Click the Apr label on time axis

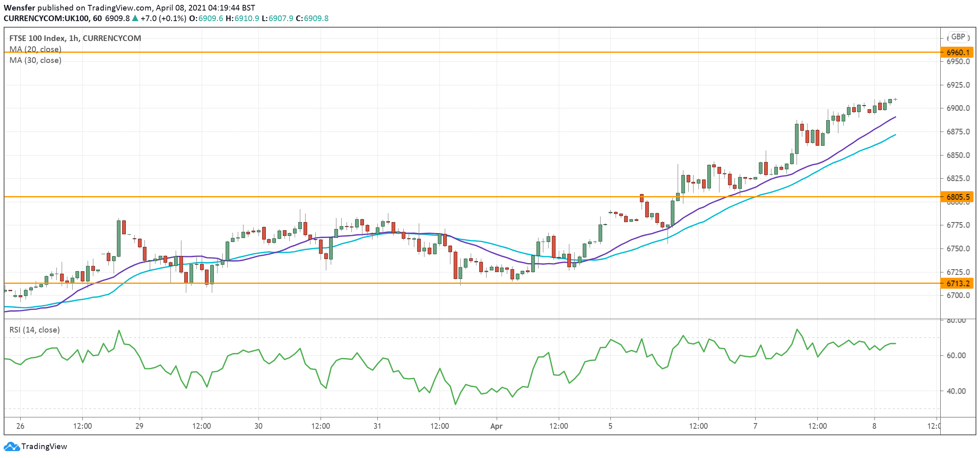click(496, 426)
